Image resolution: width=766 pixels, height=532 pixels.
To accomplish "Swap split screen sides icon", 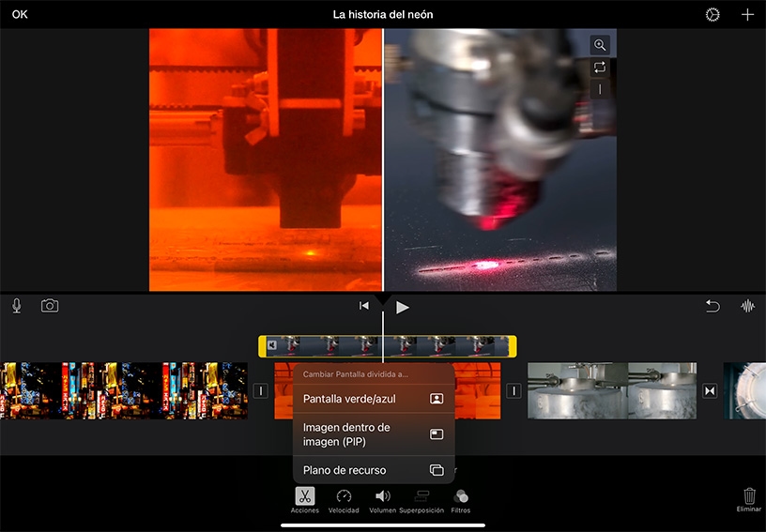I will coord(600,67).
